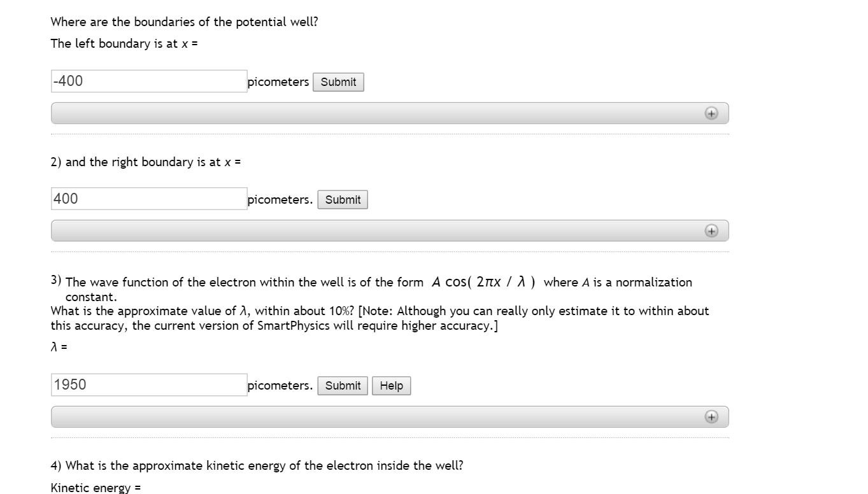The image size is (868, 494).
Task: Click the SmartPhysics accuracy note text
Action: (x=380, y=318)
